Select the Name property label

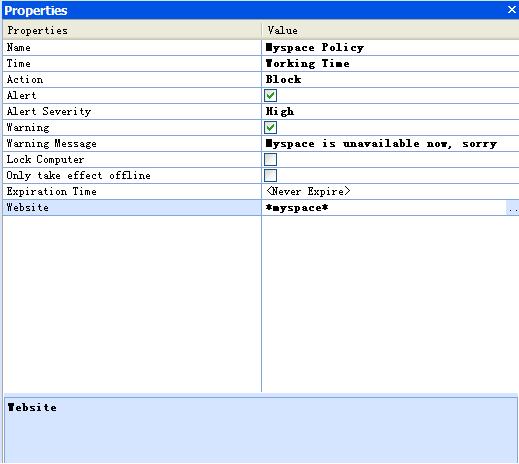(x=19, y=48)
